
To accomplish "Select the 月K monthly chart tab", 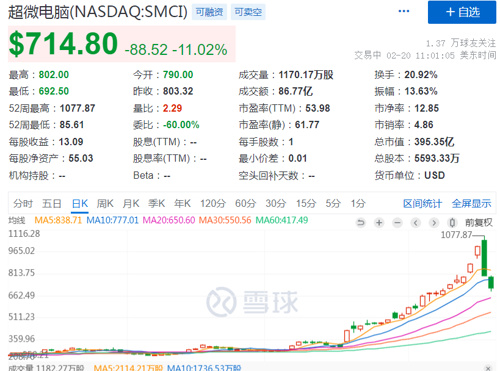I will point(131,203).
